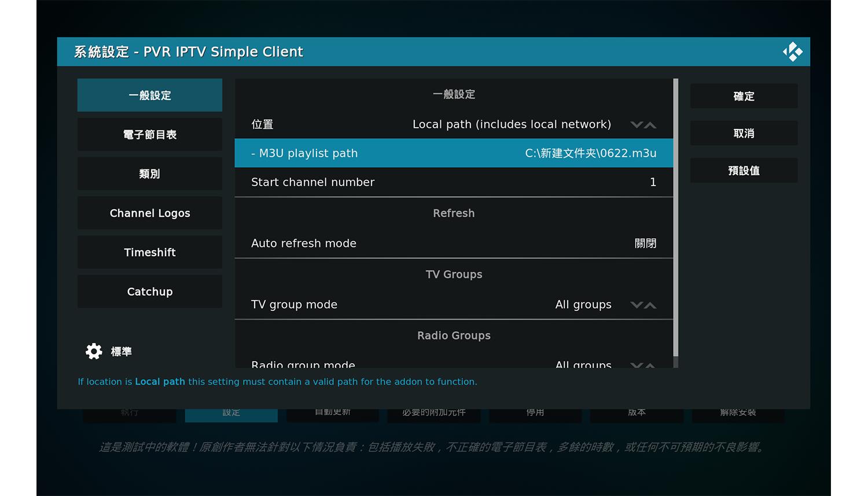Cancel the dialog with 取消
This screenshot has width=868, height=496.
coord(744,134)
